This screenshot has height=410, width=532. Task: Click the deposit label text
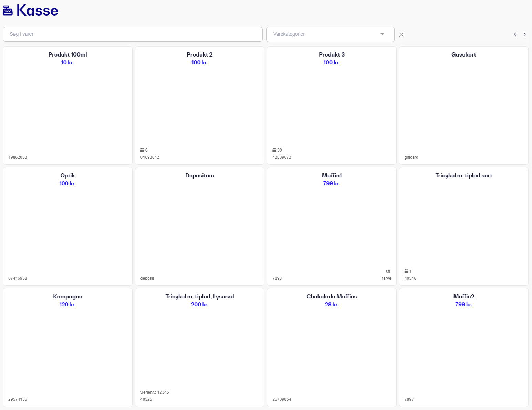pyautogui.click(x=147, y=278)
